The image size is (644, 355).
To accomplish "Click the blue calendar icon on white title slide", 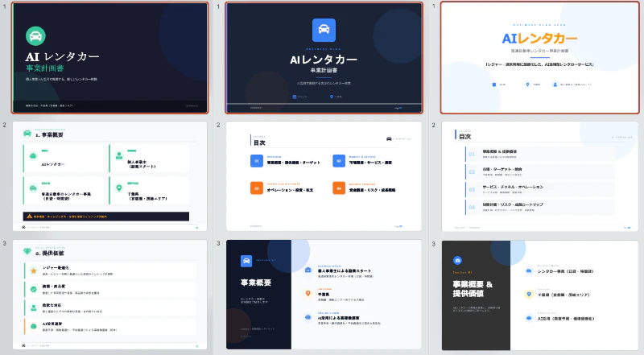I will (x=494, y=85).
